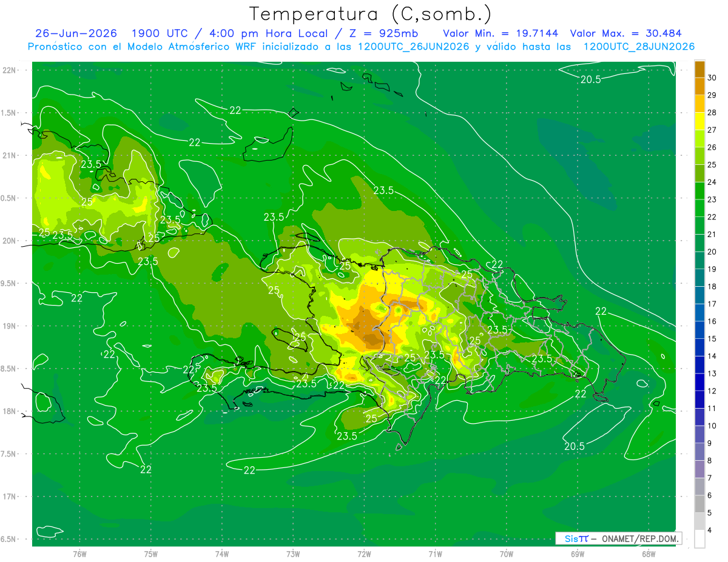Pick the dark blue swatch between labels 11 and 12
The height and width of the screenshot is (562, 728).
tap(699, 400)
